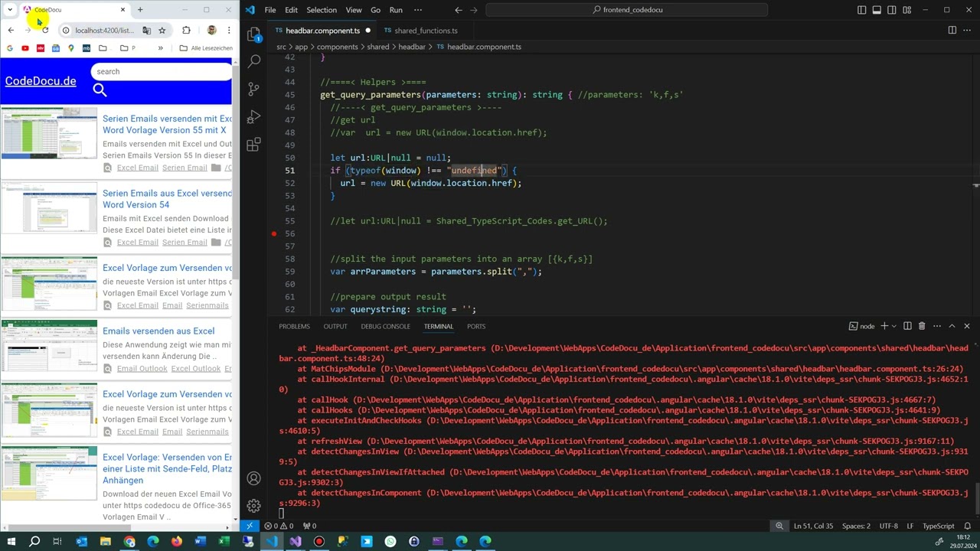Open the Edit menu in VS Code
This screenshot has height=551, width=980.
pyautogui.click(x=291, y=10)
